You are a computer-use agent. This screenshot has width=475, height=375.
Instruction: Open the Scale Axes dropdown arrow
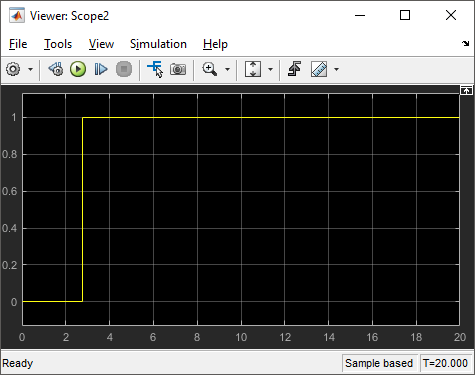tap(270, 69)
